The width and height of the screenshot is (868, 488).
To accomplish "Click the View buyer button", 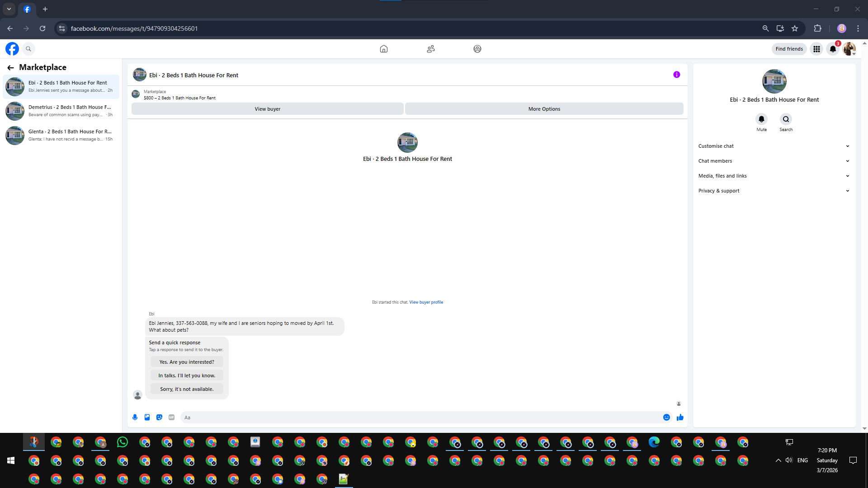I will tap(268, 109).
